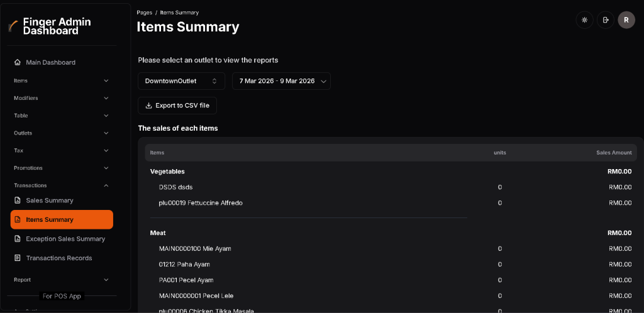
Task: Click the Sales Summary document icon
Action: pyautogui.click(x=18, y=200)
